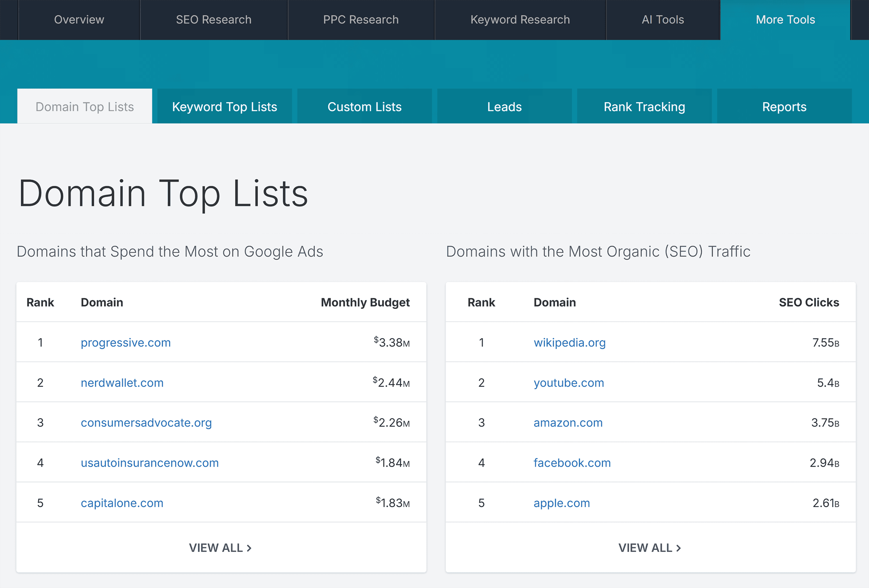Click the 2.61B SEO clicks value
869x588 pixels.
click(x=826, y=503)
